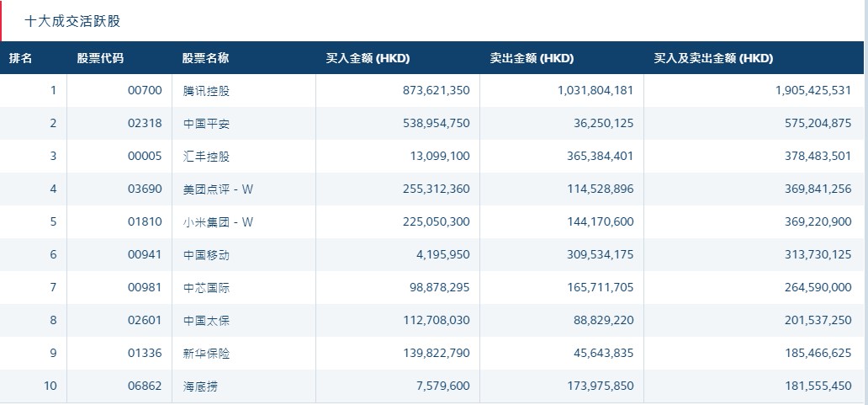Click sell amount 365,384,401

coord(600,157)
